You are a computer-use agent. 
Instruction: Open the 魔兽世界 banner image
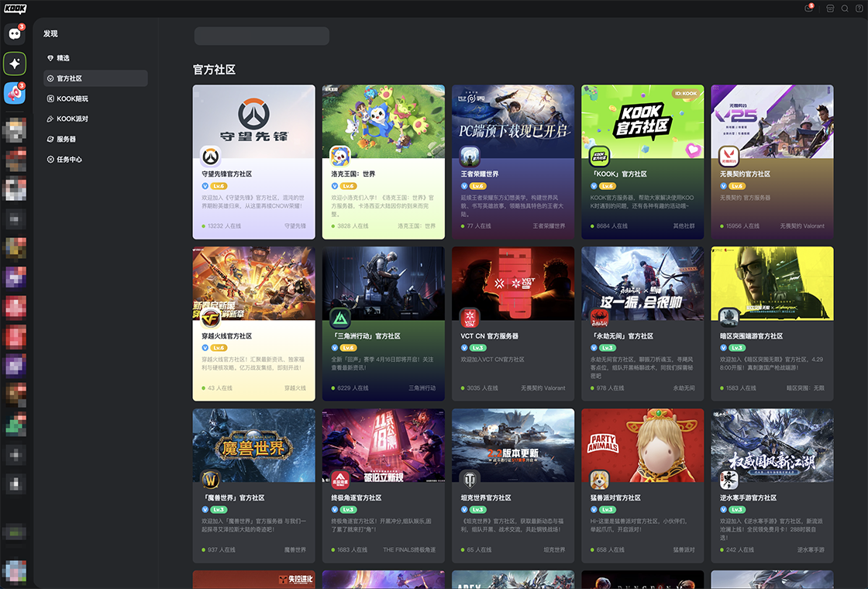254,446
